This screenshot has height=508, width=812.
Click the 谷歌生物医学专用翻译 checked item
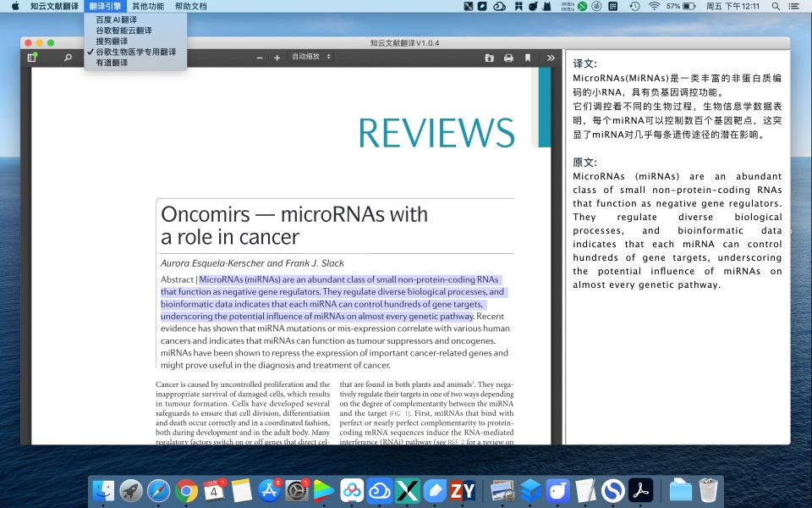pyautogui.click(x=135, y=52)
